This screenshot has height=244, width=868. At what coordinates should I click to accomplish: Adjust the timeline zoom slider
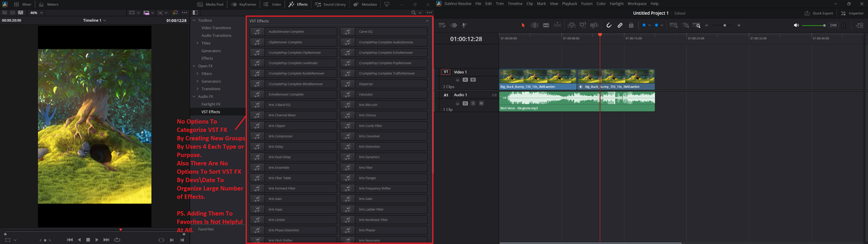[x=724, y=25]
